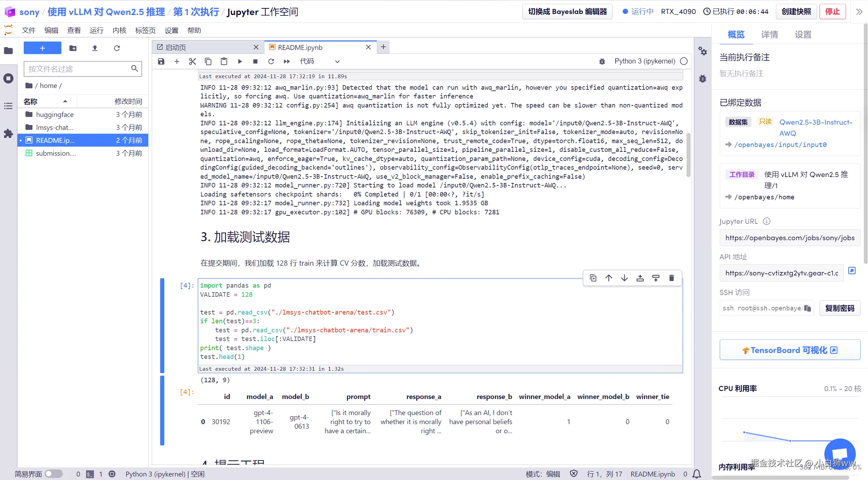
Task: Move the cell up with the arrow icon
Action: (x=609, y=278)
